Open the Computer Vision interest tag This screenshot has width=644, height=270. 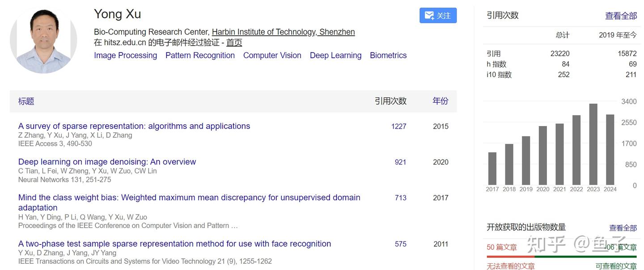tap(272, 55)
